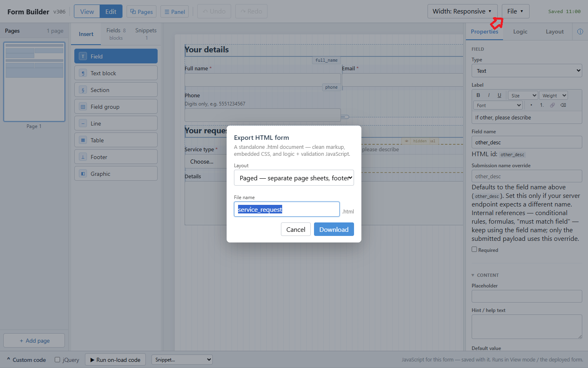Switch to View mode
This screenshot has width=588, height=368.
(87, 11)
